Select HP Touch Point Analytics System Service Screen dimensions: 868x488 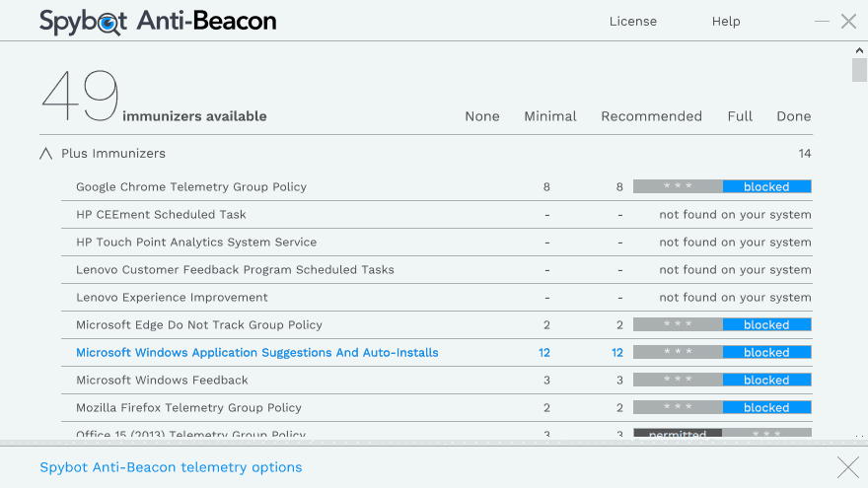coord(196,242)
